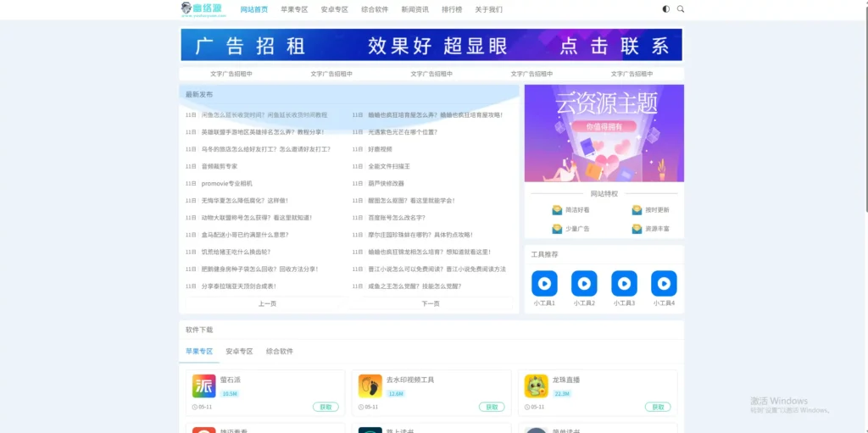Open the 龙珠直播 dragon app icon
Image resolution: width=868 pixels, height=433 pixels.
(x=536, y=386)
